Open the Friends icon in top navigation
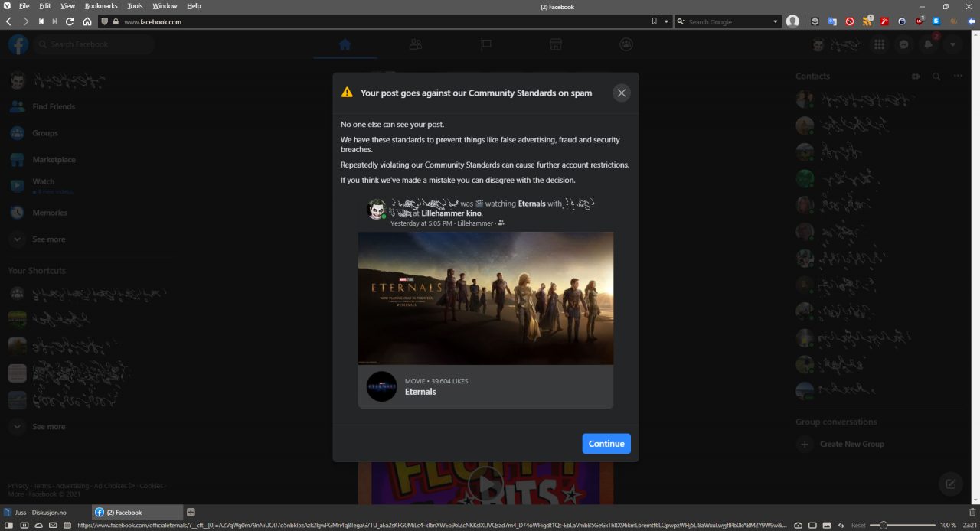Screen dimensions: 980x531 point(416,44)
